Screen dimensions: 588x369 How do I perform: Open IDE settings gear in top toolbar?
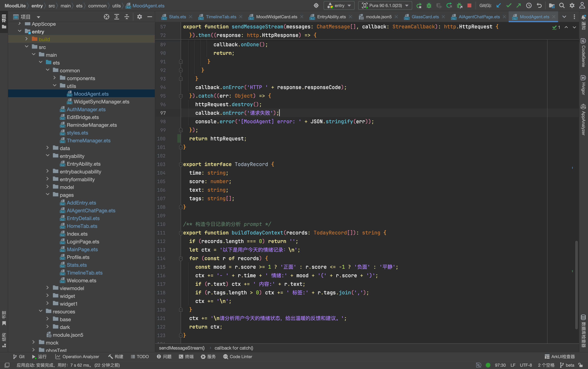(x=572, y=5)
